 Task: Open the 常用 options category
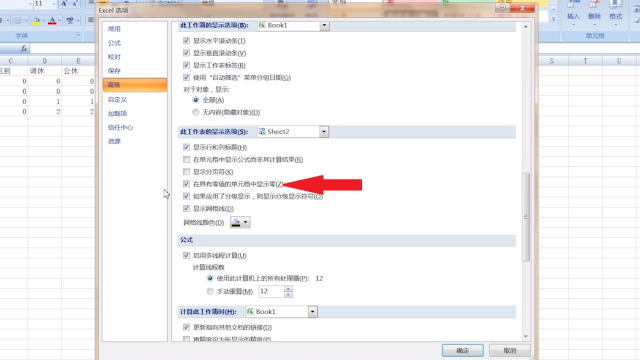114,29
